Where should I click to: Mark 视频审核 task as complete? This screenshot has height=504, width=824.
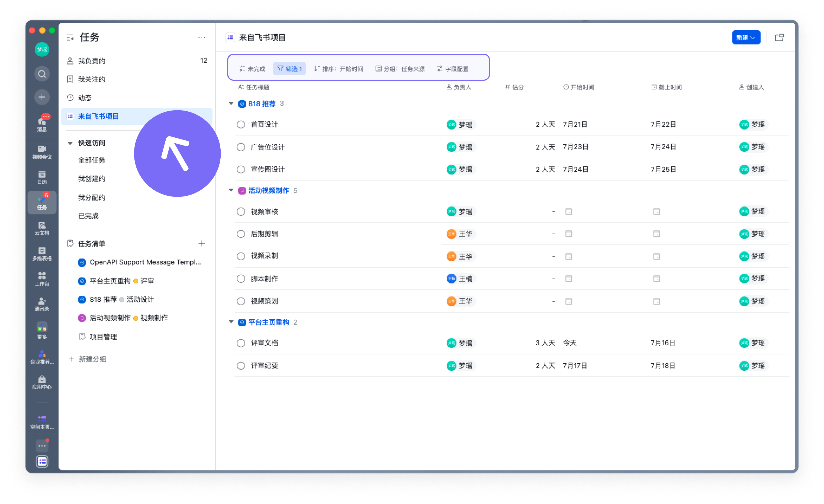(241, 211)
